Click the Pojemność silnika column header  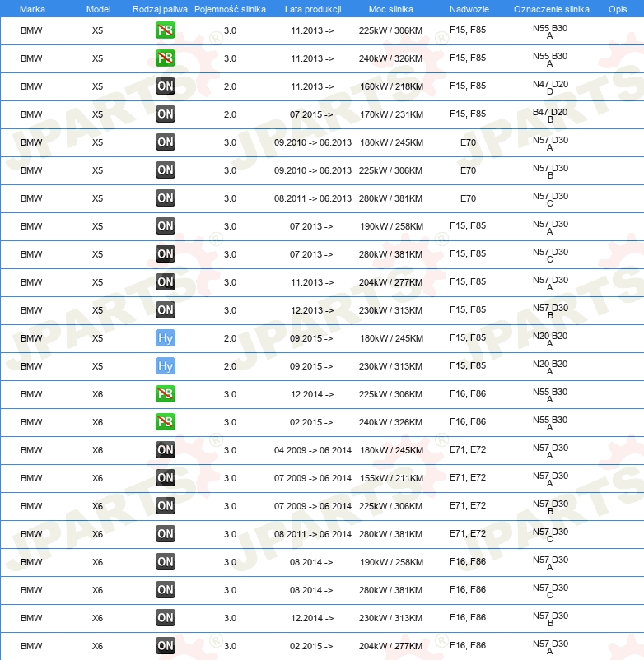(230, 9)
